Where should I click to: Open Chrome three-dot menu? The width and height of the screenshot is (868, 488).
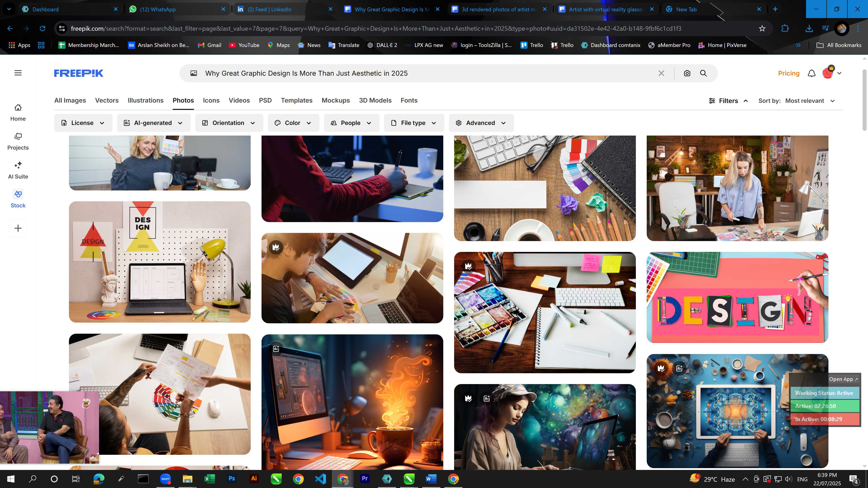(x=858, y=29)
